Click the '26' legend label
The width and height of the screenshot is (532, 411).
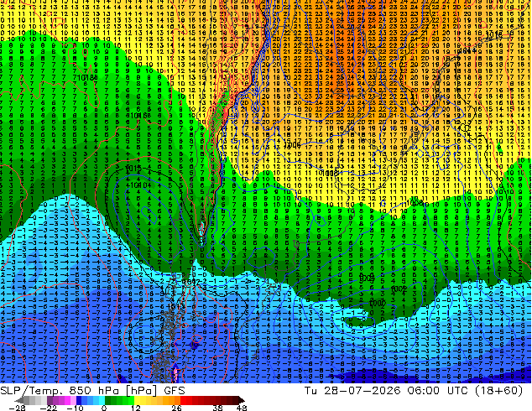[x=176, y=408]
